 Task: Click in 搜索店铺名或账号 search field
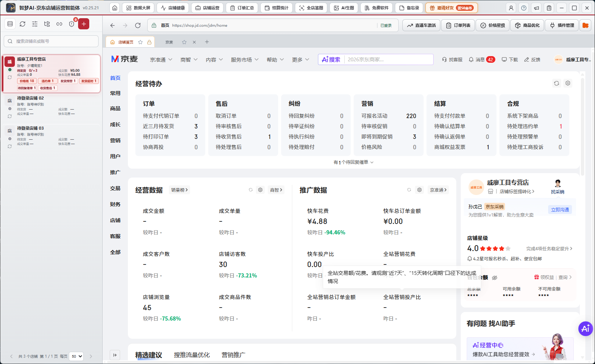click(51, 41)
